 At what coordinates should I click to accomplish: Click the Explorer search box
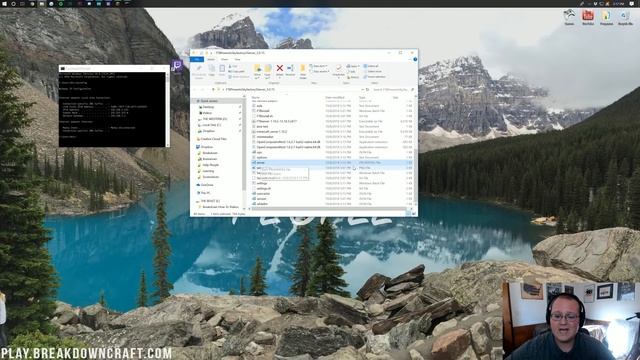[x=392, y=89]
